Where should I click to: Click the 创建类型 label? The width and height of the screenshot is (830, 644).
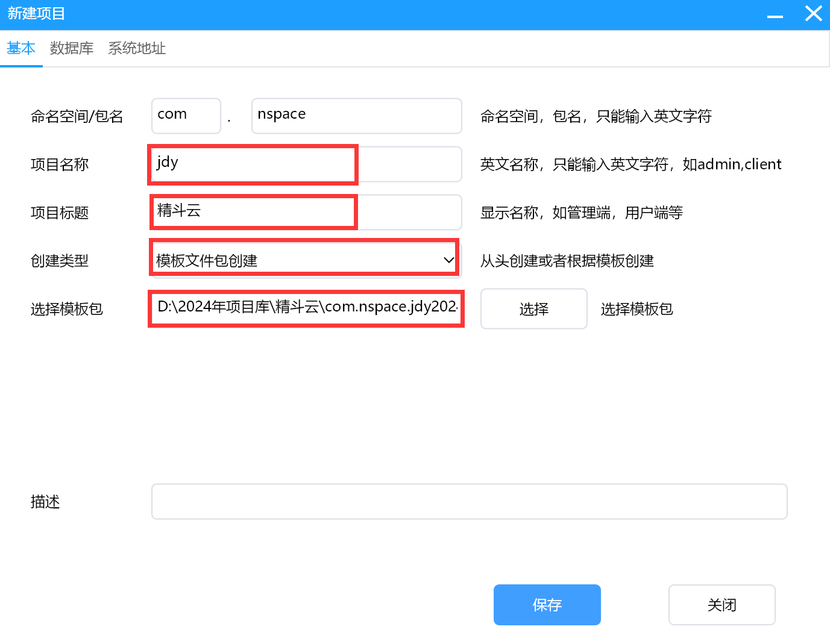click(x=60, y=261)
